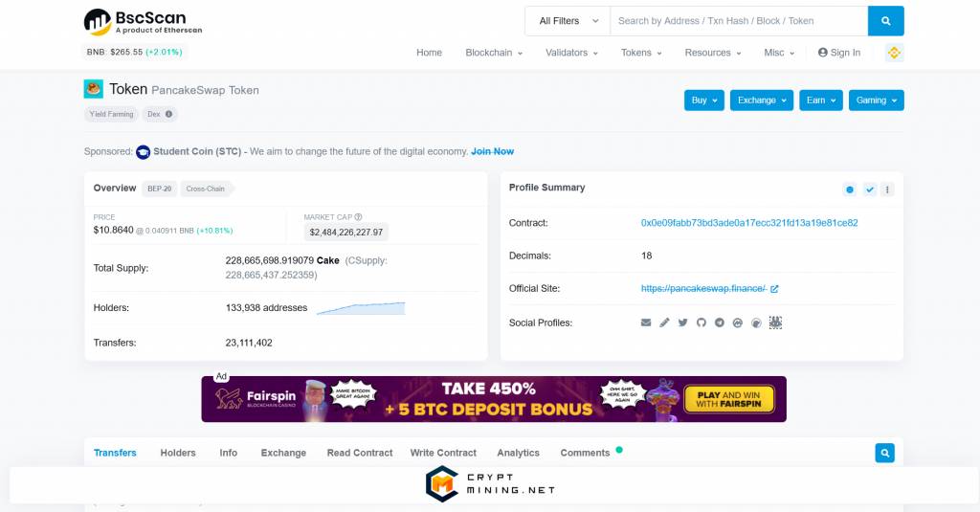Viewport: 980px width, 512px height.
Task: Open the three-dot menu in Profile Summary
Action: pos(887,189)
